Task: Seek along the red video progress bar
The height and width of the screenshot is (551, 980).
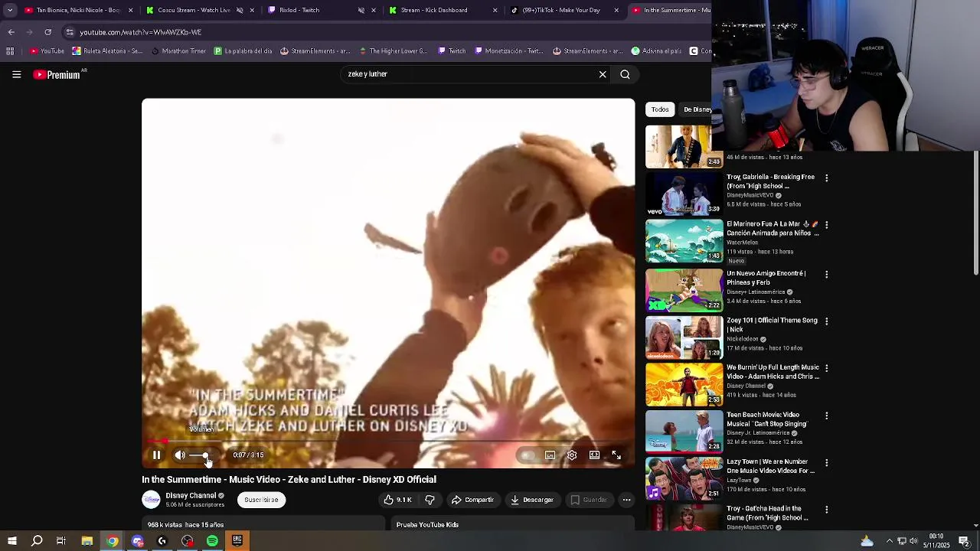Action: pyautogui.click(x=388, y=442)
